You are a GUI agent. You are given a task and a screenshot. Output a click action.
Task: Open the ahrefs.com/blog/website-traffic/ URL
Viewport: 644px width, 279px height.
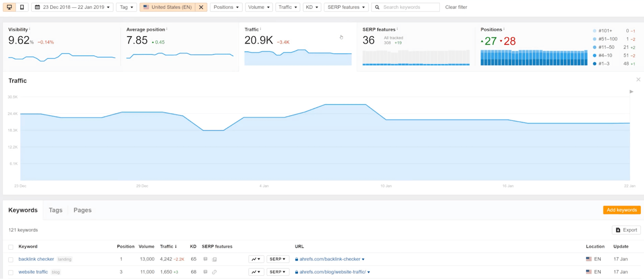point(332,272)
